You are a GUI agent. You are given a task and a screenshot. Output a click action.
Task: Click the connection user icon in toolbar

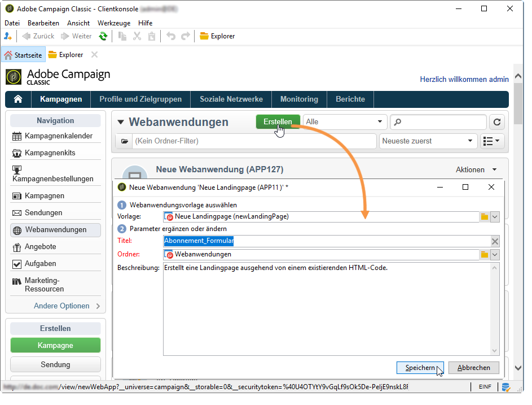[8, 36]
